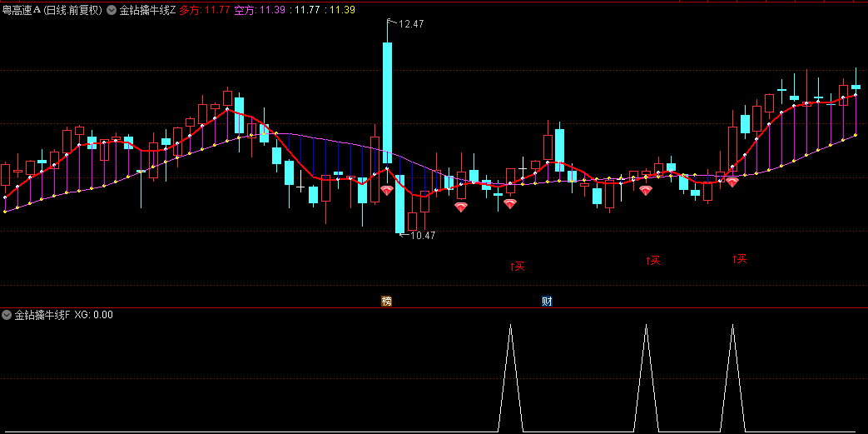Click the blue 财 event icon
Image resolution: width=868 pixels, height=434 pixels.
click(547, 301)
